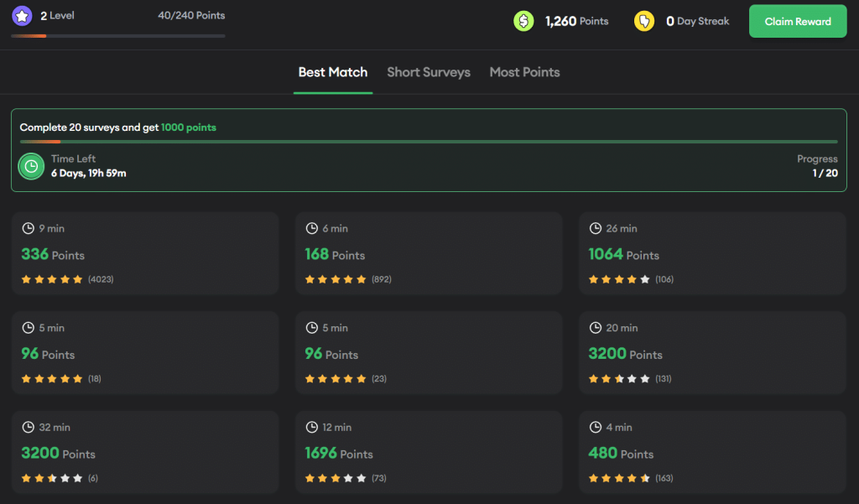
Task: Click the green dollar points icon
Action: pos(524,21)
